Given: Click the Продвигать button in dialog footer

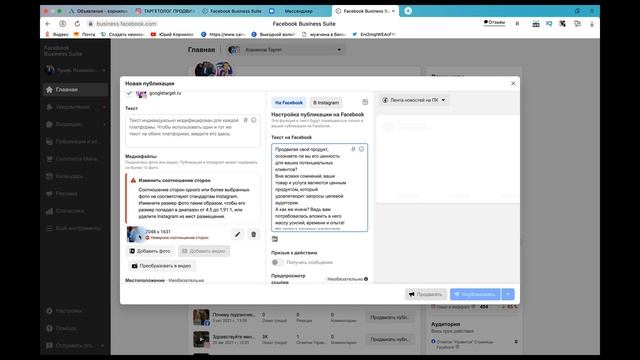Looking at the screenshot, I should pos(426,294).
